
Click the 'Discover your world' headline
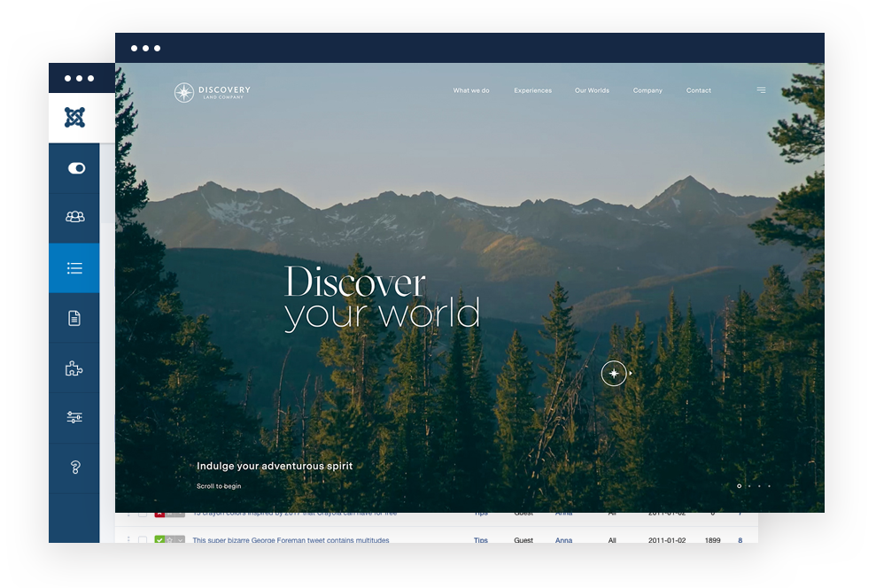pyautogui.click(x=382, y=298)
